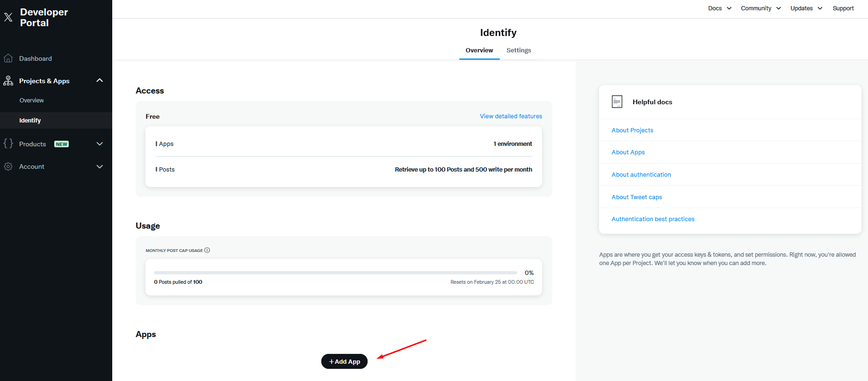The width and height of the screenshot is (868, 381).
Task: Click '0 Posts pulled of 100' text
Action: click(178, 282)
